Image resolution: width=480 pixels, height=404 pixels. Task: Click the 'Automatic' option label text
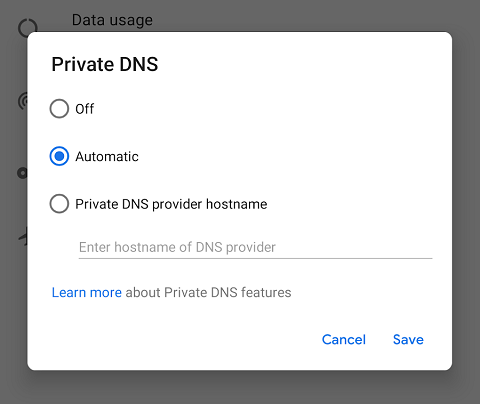tap(107, 156)
